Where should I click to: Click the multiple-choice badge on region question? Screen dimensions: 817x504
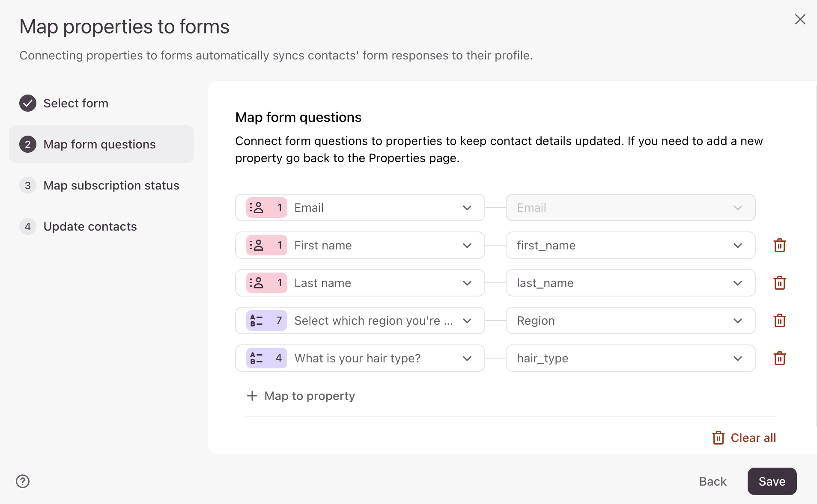(x=266, y=320)
